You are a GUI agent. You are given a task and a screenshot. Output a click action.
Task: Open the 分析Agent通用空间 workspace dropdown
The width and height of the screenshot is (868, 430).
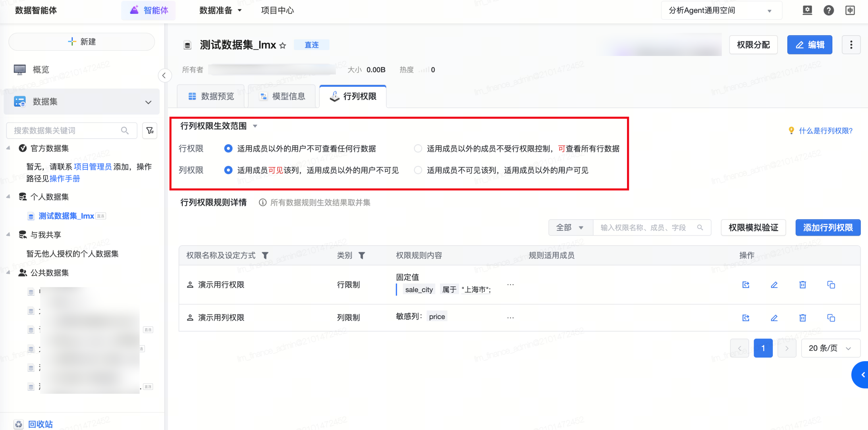click(721, 11)
